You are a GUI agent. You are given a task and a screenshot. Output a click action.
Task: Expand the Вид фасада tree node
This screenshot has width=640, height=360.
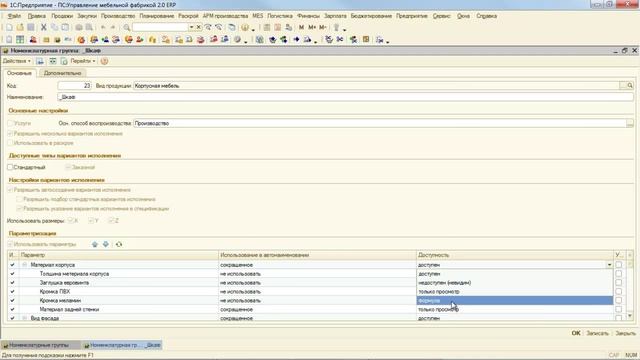coord(24,318)
